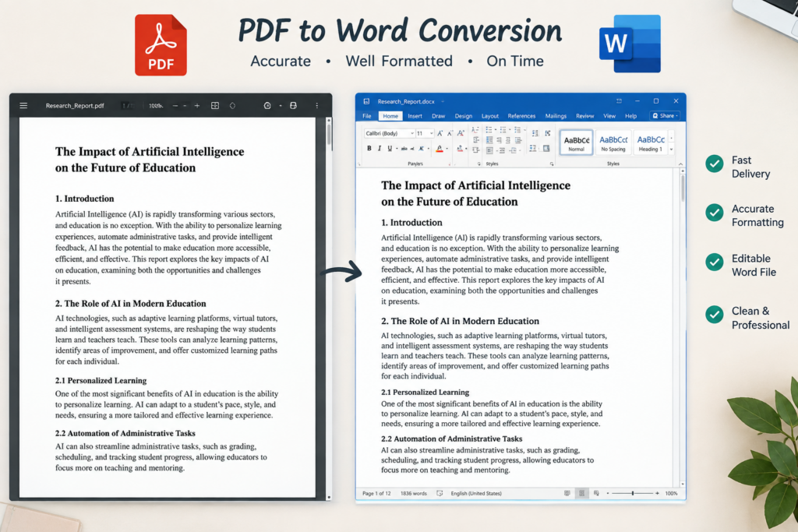
Task: Switch to the References tab
Action: pos(521,116)
